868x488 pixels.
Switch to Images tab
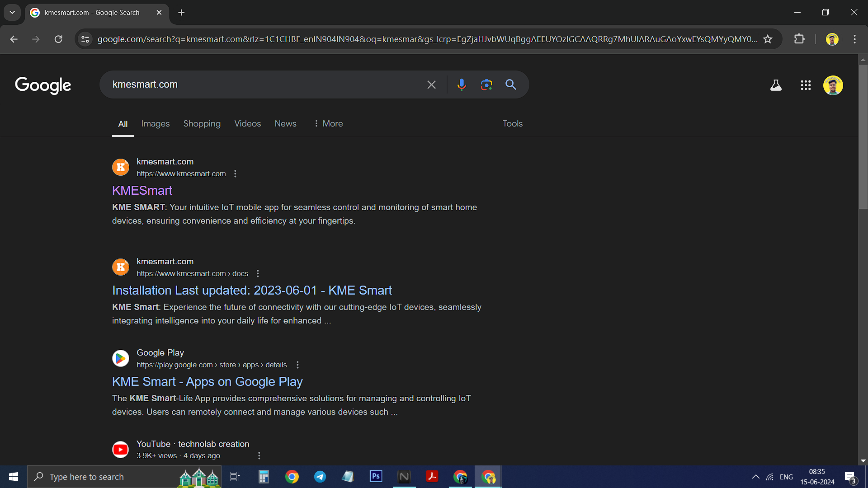(156, 124)
